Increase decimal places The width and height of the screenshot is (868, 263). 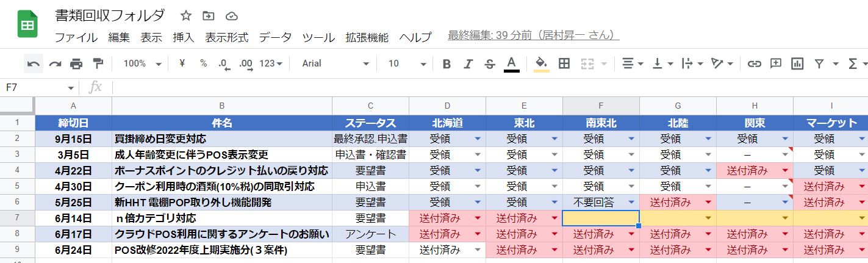point(246,63)
